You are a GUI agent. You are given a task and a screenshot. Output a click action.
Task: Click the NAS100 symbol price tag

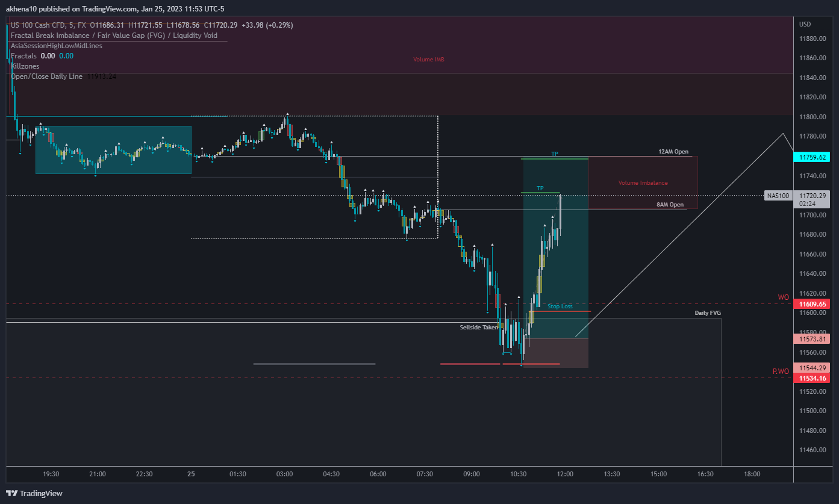[x=777, y=196]
